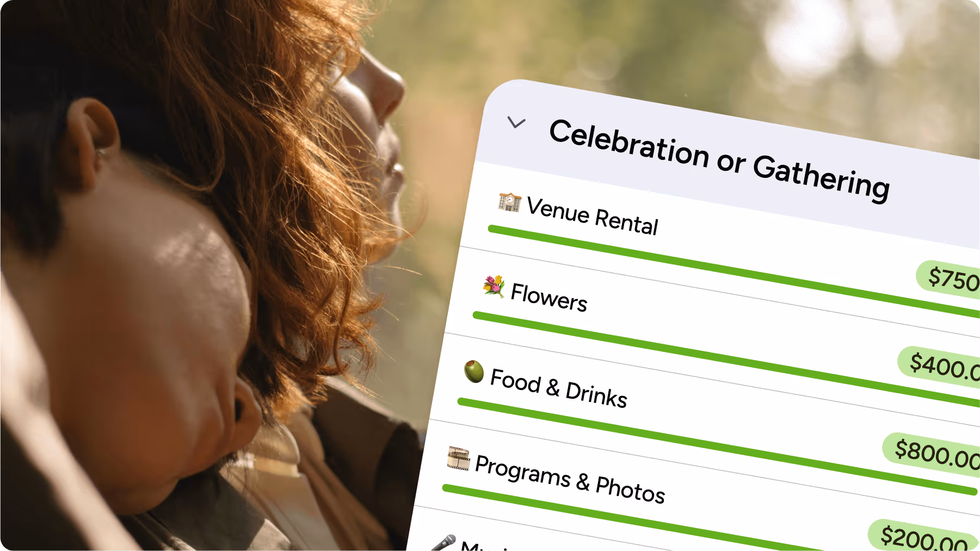Click the Venue Rental building icon
This screenshot has height=551, width=980.
tap(509, 202)
